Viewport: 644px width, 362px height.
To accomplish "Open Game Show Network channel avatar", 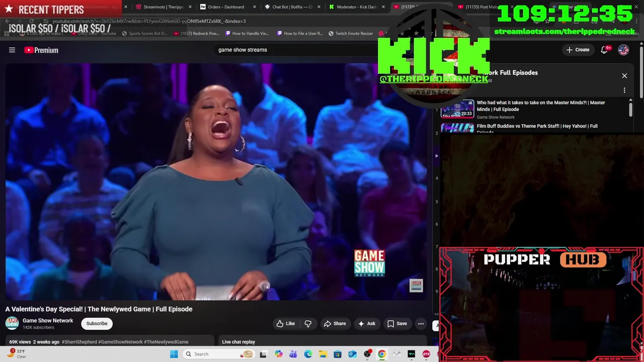I will click(x=12, y=323).
